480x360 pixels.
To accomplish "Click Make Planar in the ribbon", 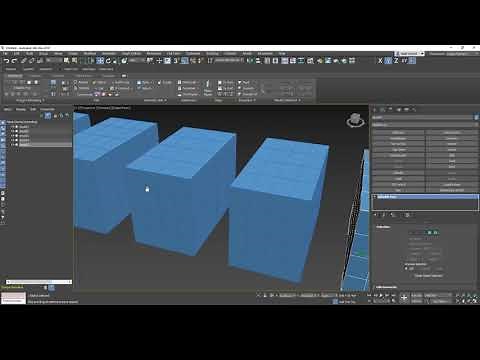I will pos(207,88).
